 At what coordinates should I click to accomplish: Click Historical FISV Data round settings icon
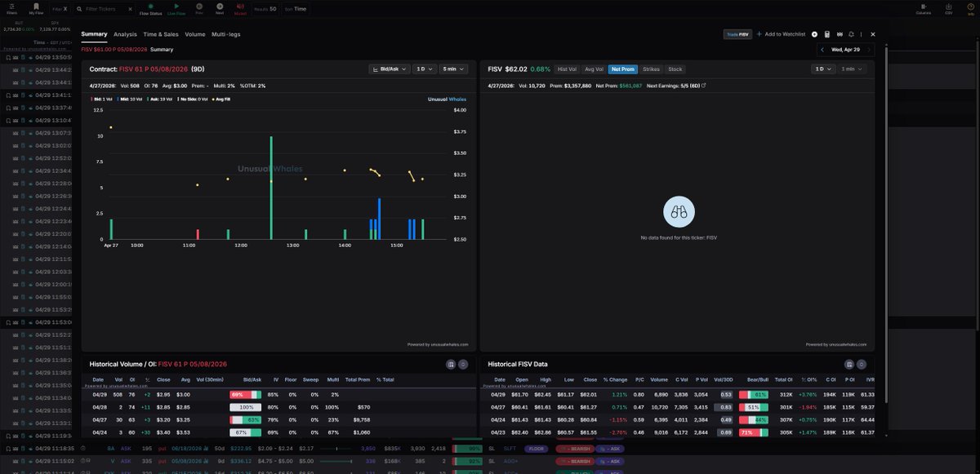pyautogui.click(x=863, y=364)
